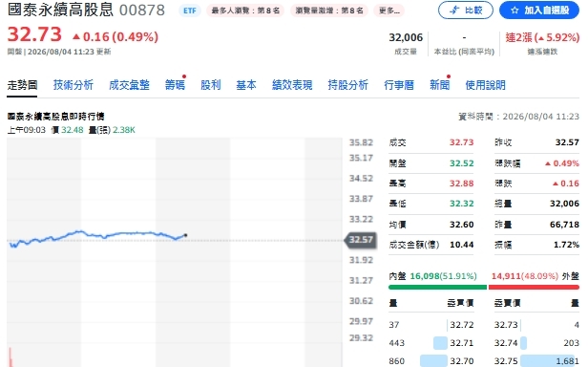The image size is (588, 367).
Task: Click the 32.57 previous close marker on chart axis
Action: (x=361, y=240)
